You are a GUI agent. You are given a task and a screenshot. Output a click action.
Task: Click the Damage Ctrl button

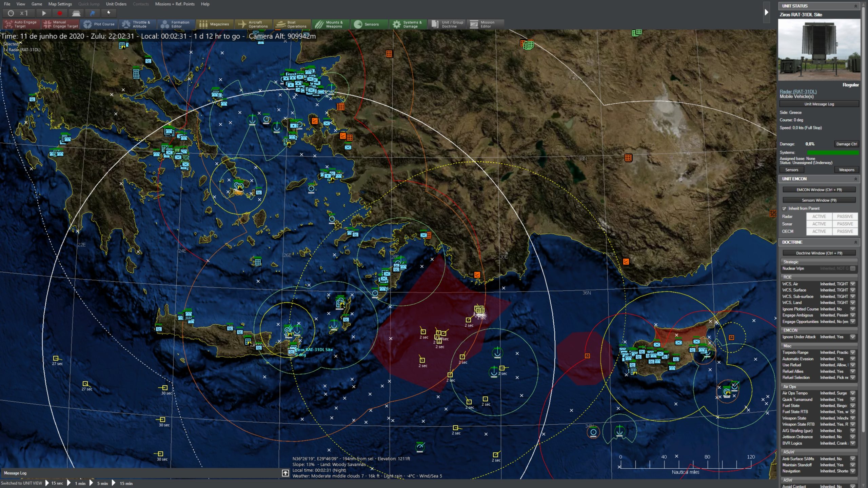[846, 144]
